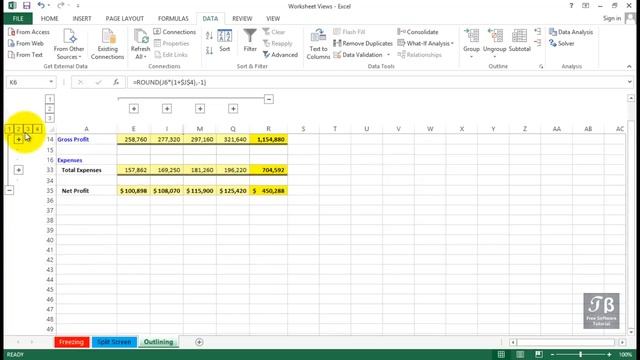This screenshot has width=640, height=360.
Task: Open the Name Box dropdown arrow
Action: click(x=51, y=82)
